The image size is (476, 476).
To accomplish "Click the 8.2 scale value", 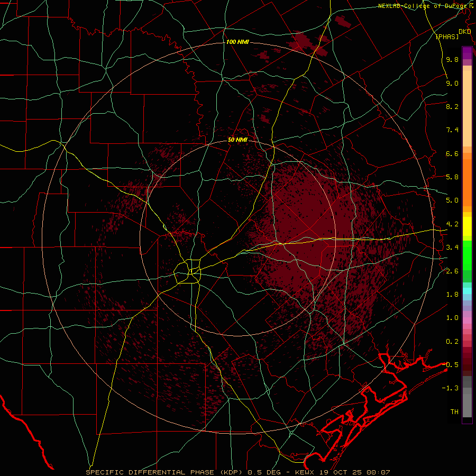I will pyautogui.click(x=452, y=106).
